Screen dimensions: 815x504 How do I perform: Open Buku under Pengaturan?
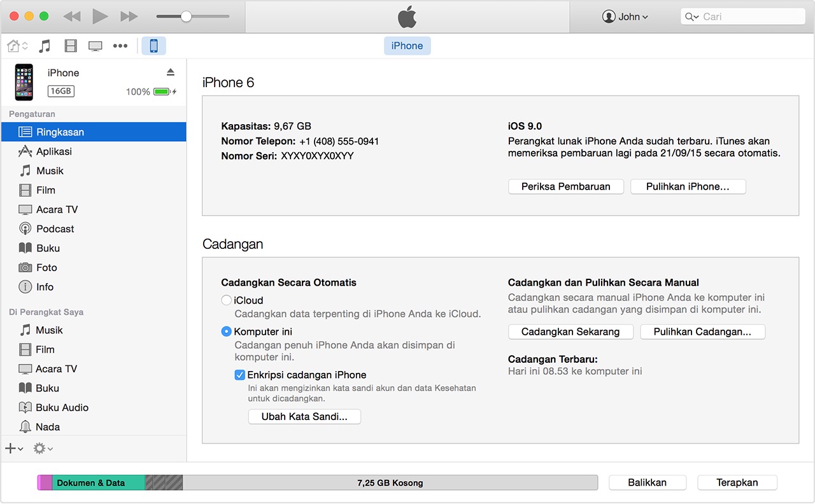tap(94, 248)
